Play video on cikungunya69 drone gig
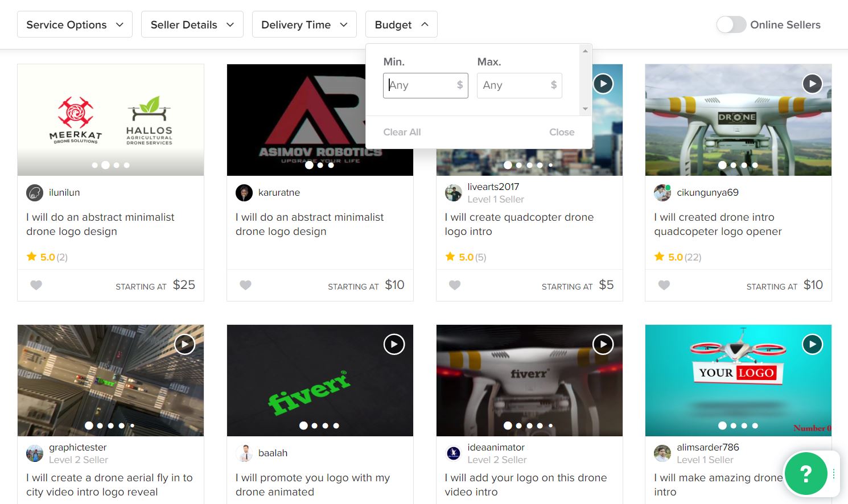848x504 pixels. [x=812, y=84]
